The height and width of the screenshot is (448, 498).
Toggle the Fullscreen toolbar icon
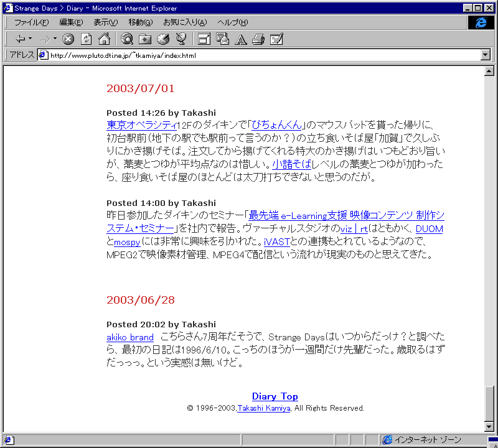point(204,39)
